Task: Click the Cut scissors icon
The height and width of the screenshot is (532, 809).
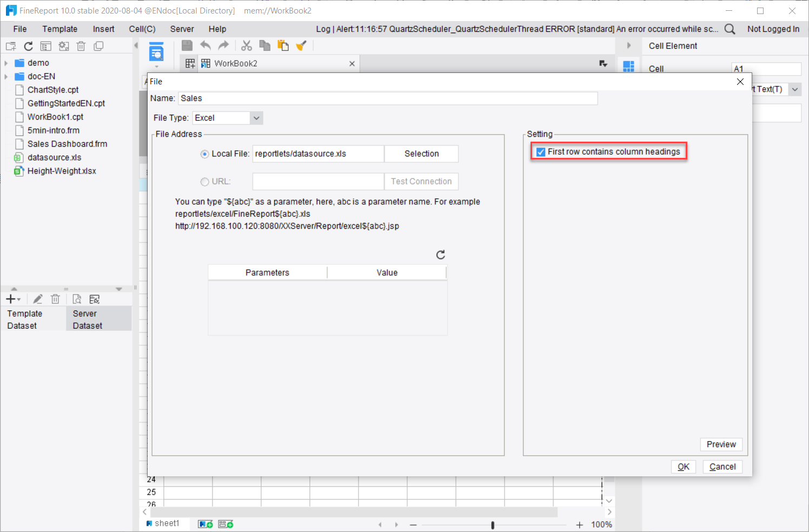Action: (247, 46)
